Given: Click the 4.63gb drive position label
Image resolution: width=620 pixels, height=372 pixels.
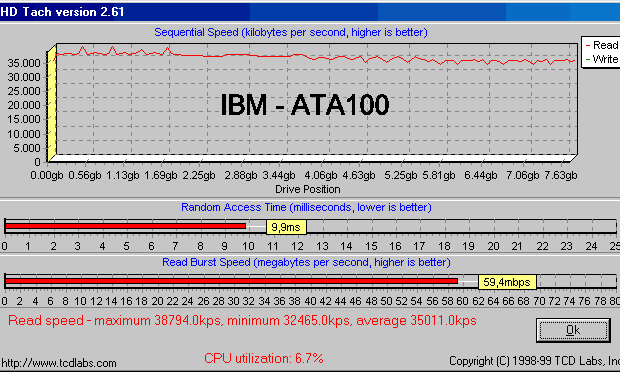Looking at the screenshot, I should click(359, 175).
